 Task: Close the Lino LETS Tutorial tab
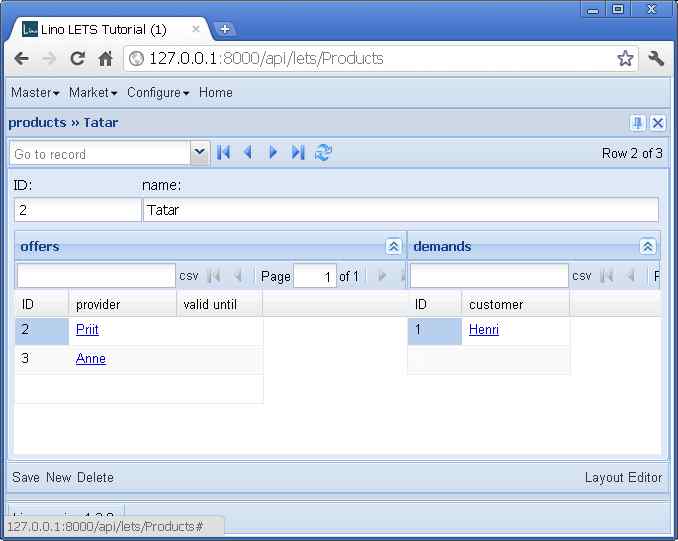click(196, 29)
